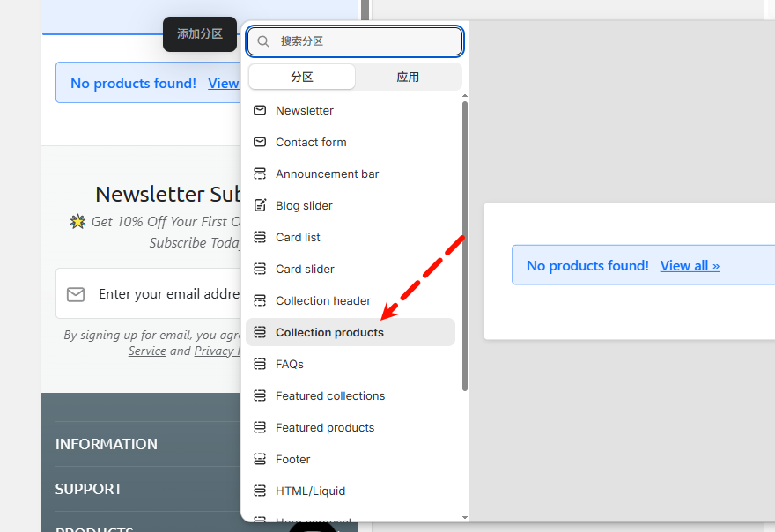
Task: Open the View all link in preview
Action: pyautogui.click(x=690, y=265)
